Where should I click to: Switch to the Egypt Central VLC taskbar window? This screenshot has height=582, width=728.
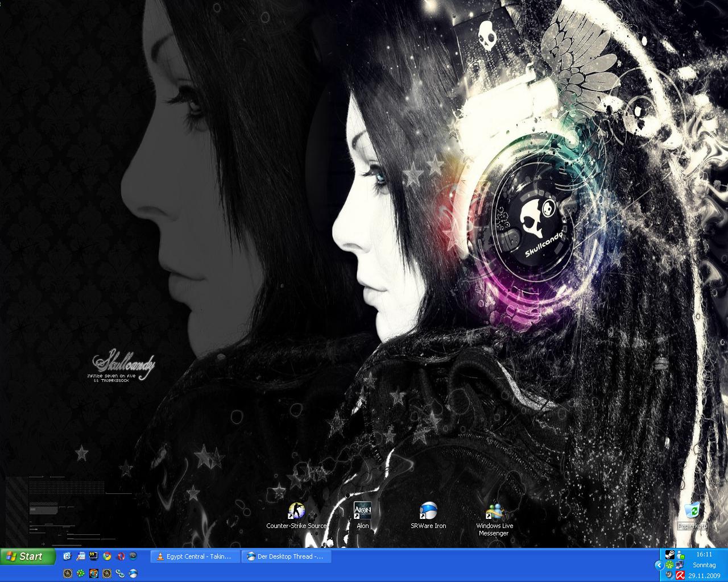[x=195, y=556]
